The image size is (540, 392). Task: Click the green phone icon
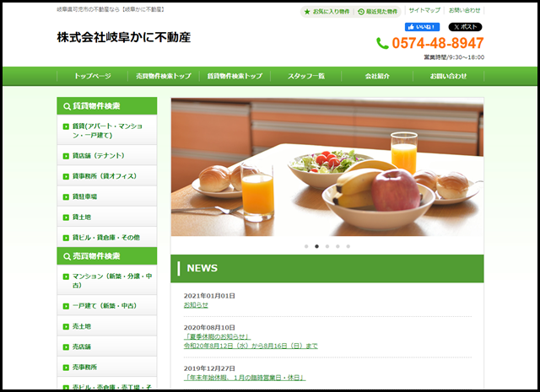pos(382,43)
